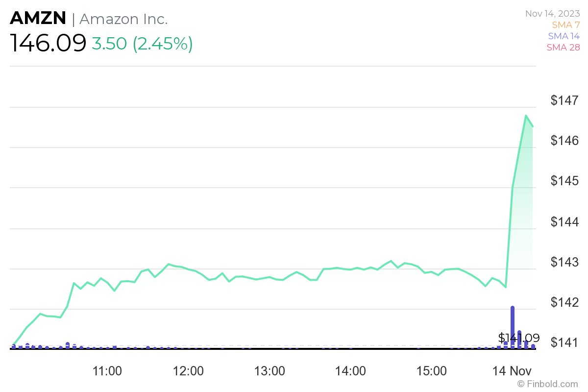Click the 15:00 time axis label
588x392 pixels.
[x=432, y=370]
